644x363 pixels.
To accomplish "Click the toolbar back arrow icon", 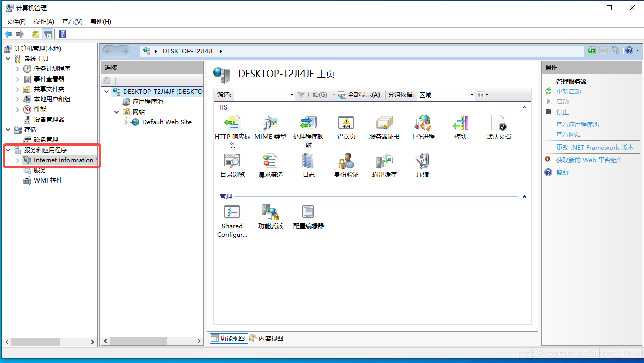I will tap(8, 34).
